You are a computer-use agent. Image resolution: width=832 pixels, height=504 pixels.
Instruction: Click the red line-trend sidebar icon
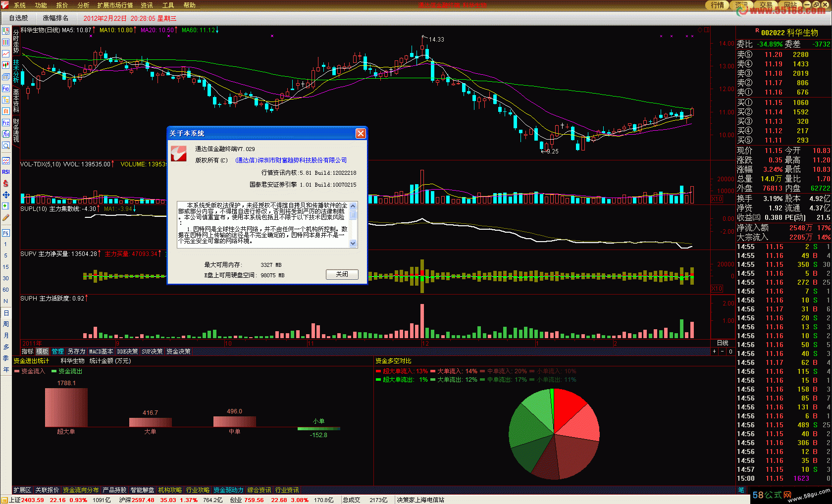(6, 53)
